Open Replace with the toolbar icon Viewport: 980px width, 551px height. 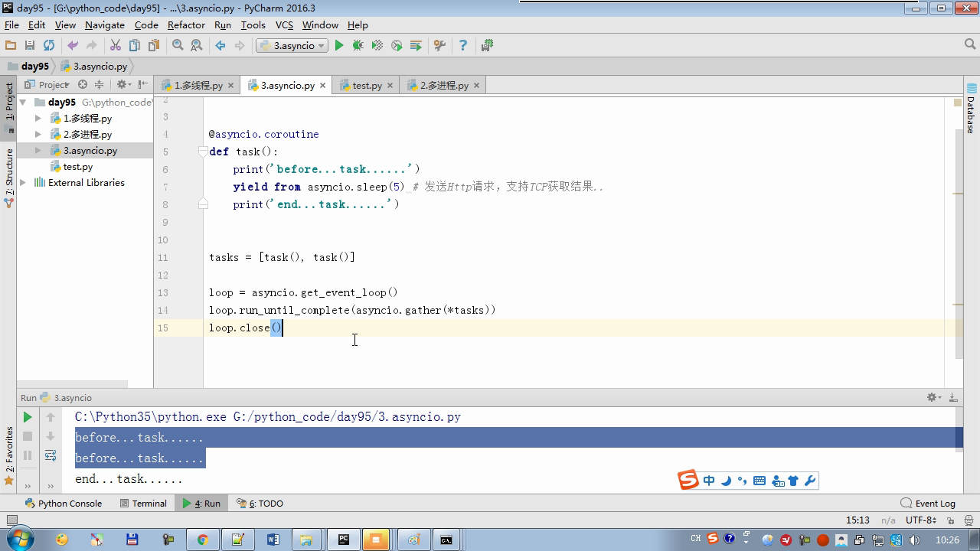(197, 46)
